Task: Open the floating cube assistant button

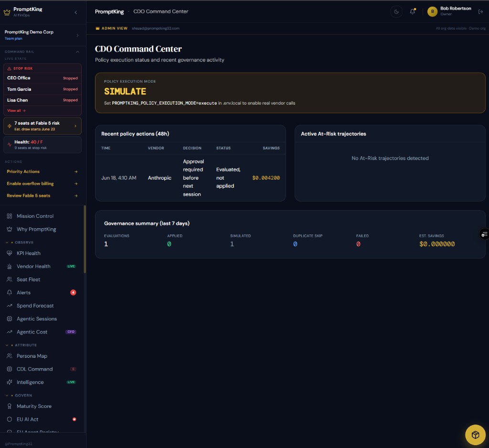Action: point(475,435)
